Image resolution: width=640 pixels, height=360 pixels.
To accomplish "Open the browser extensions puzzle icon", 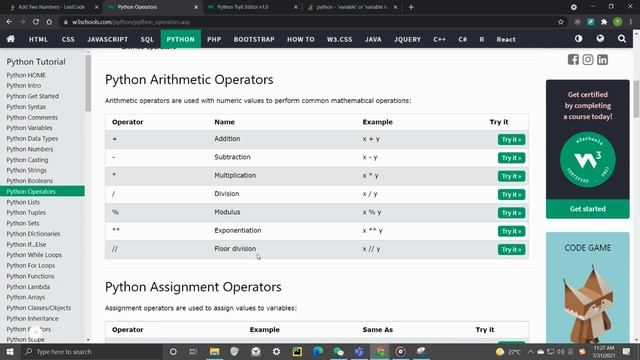I will [x=604, y=22].
